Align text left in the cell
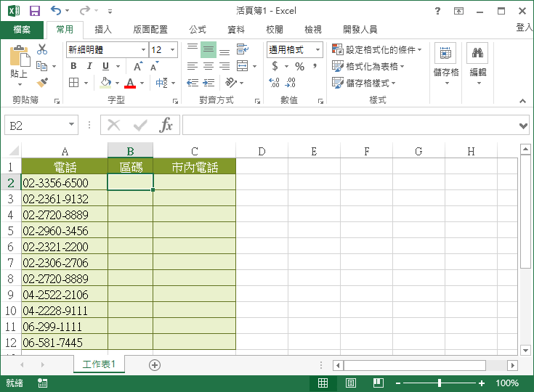Viewport: 534px width, 392px height. [193, 66]
